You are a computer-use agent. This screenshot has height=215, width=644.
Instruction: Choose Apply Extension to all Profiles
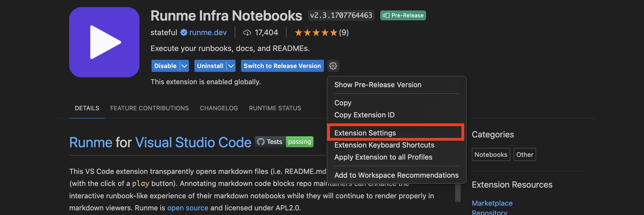point(396,157)
